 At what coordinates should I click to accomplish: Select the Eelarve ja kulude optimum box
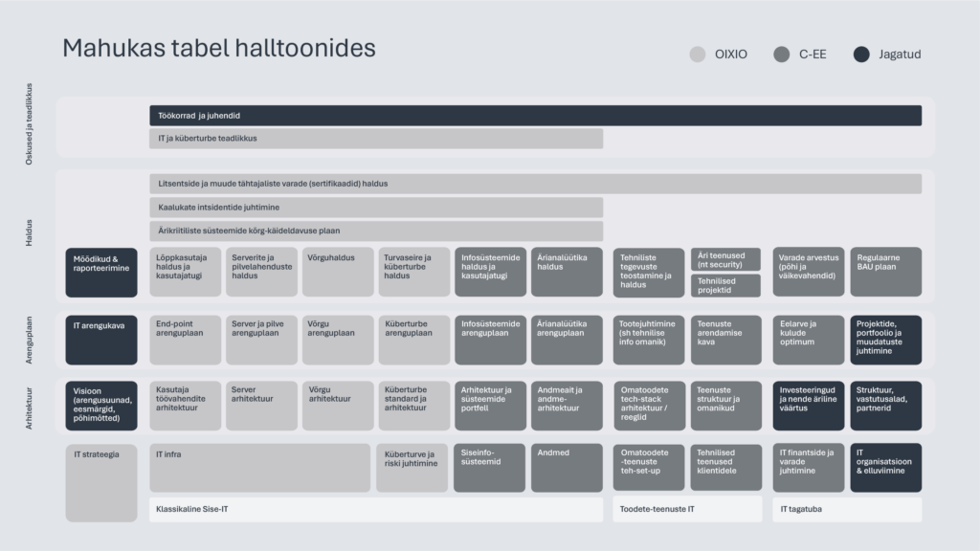pyautogui.click(x=808, y=341)
